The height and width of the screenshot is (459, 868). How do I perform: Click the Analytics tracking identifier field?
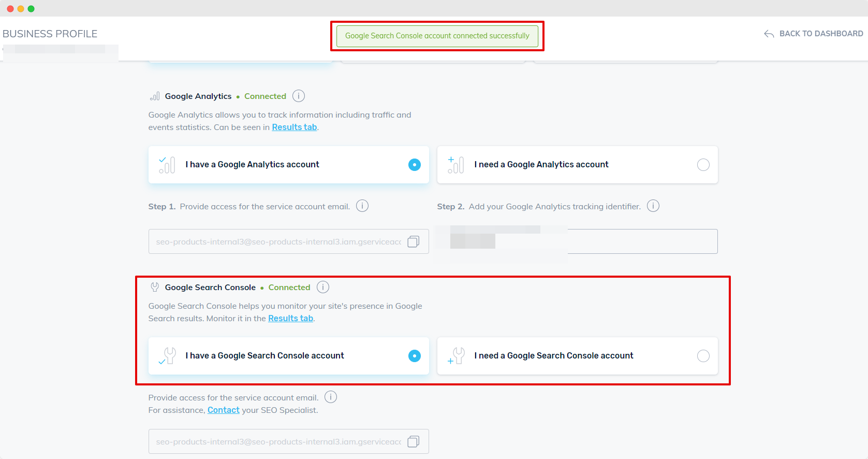(578, 241)
